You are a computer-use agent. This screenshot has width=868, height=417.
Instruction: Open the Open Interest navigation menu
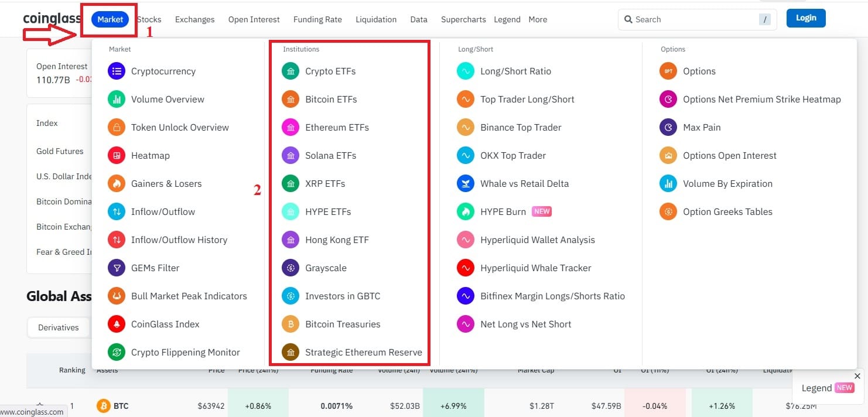tap(254, 19)
